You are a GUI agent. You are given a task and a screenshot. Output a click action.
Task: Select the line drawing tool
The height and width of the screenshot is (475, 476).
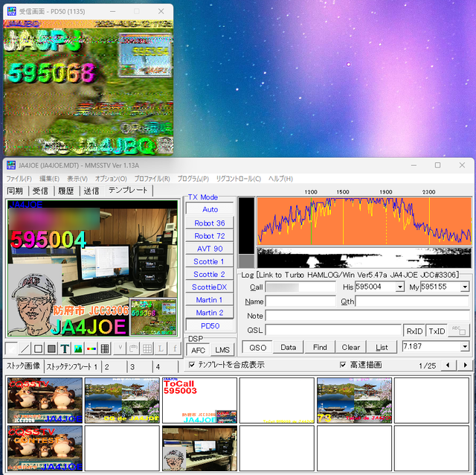[25, 348]
